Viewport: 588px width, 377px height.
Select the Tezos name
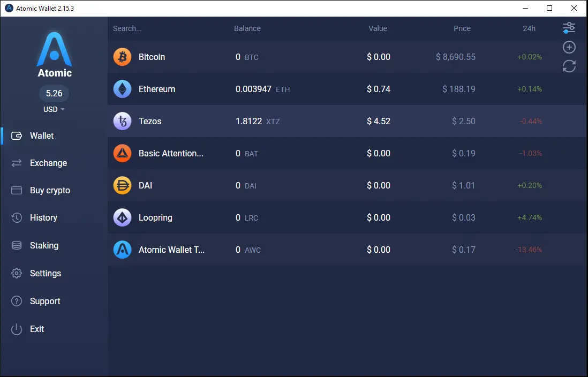[150, 121]
